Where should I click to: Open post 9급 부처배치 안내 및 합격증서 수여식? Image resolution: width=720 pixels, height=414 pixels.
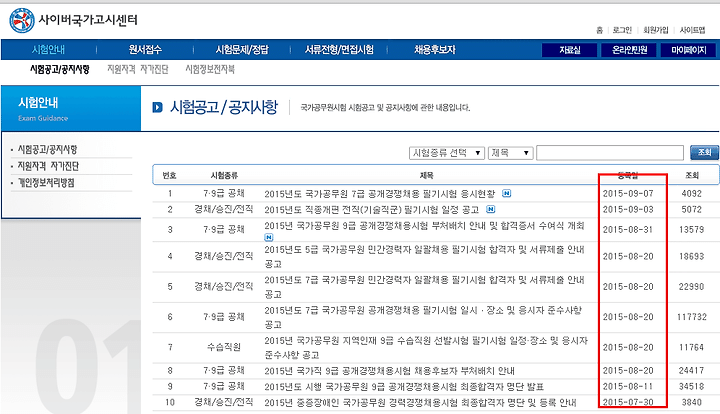[424, 226]
